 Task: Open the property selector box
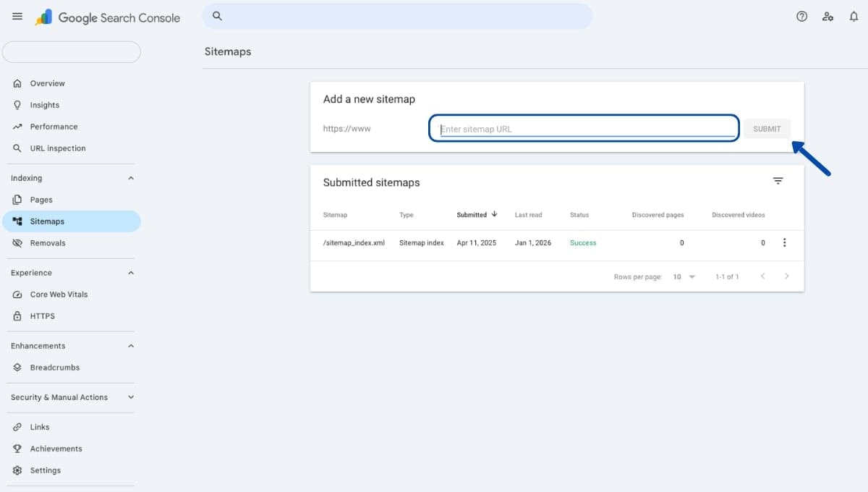pos(72,51)
